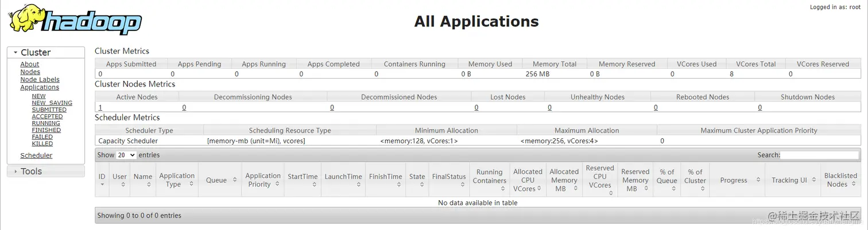
Task: Open the Applications link in sidebar
Action: point(40,87)
